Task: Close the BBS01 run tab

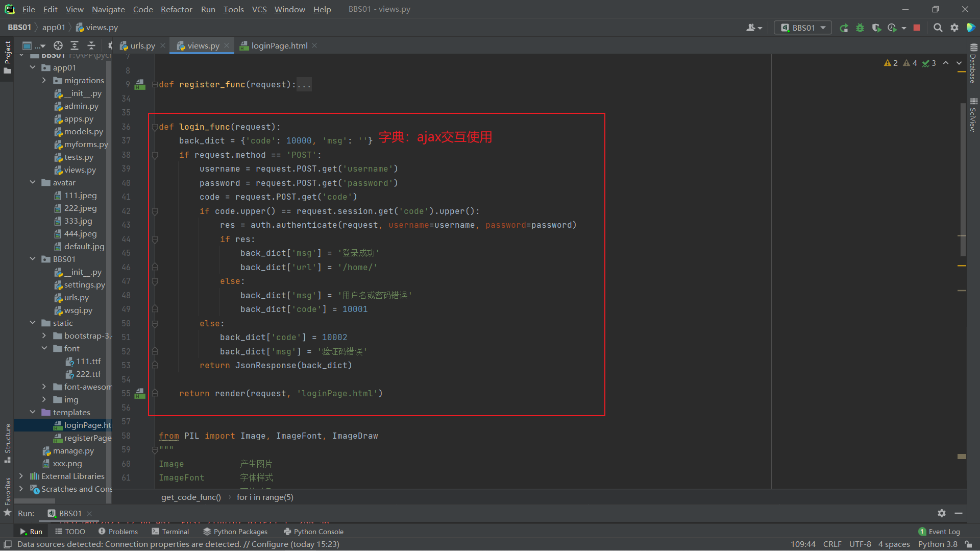Action: point(89,513)
